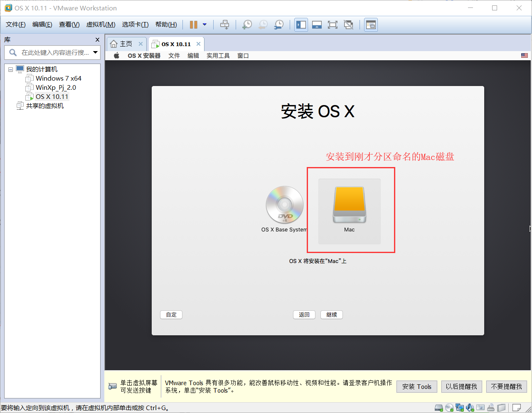Open the snapshot manager wrench-clock icon
The width and height of the screenshot is (532, 413).
click(x=279, y=25)
